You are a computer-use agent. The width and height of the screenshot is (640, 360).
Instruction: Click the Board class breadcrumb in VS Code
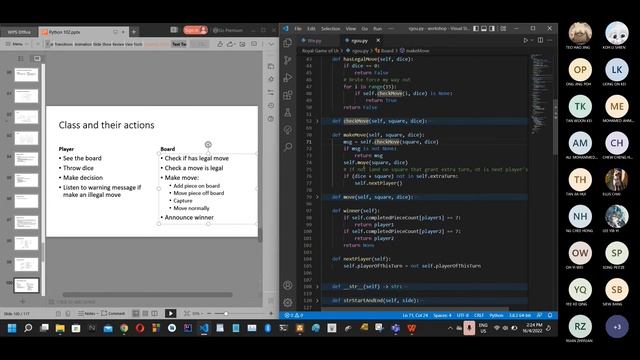[x=384, y=51]
